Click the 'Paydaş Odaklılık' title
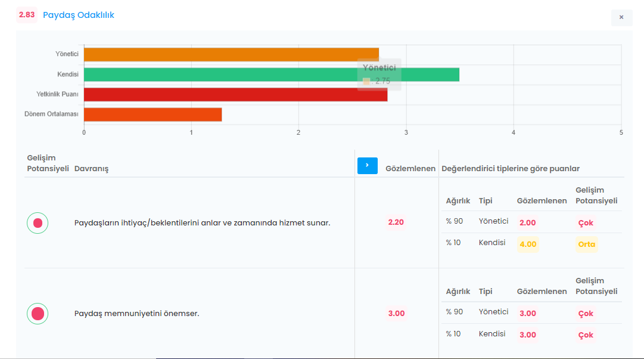The height and width of the screenshot is (359, 644). (79, 16)
